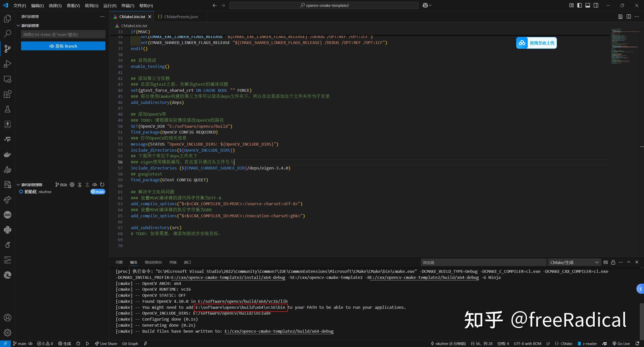The width and height of the screenshot is (644, 347).
Task: Toggle the panel layout visibility control
Action: click(x=588, y=5)
